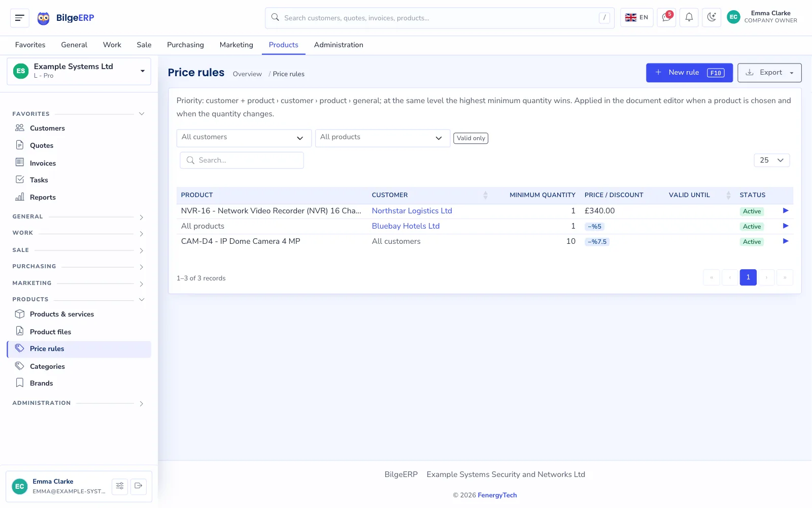812x508 pixels.
Task: Open the Export dropdown button
Action: coord(769,73)
